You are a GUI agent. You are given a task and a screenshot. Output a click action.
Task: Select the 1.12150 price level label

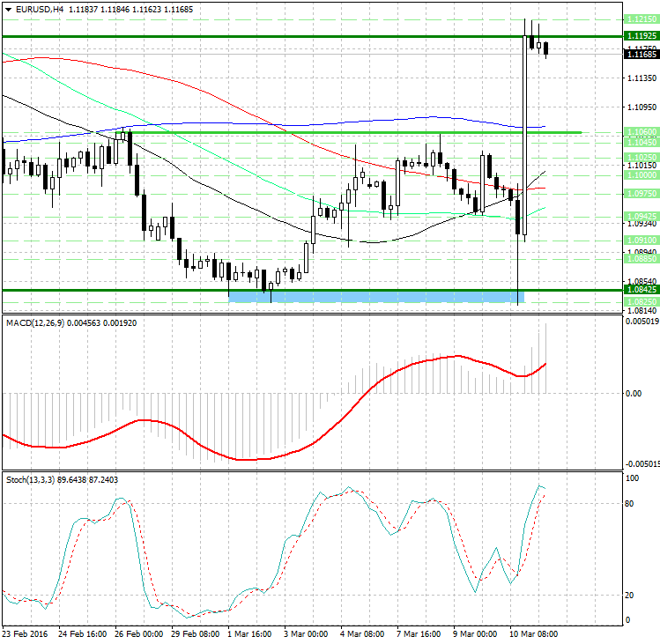coord(639,19)
